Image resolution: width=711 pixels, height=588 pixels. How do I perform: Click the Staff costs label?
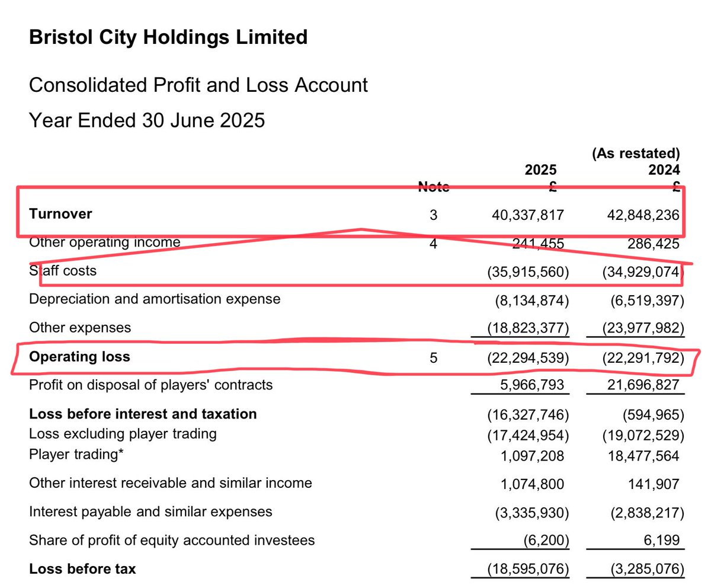pyautogui.click(x=62, y=271)
